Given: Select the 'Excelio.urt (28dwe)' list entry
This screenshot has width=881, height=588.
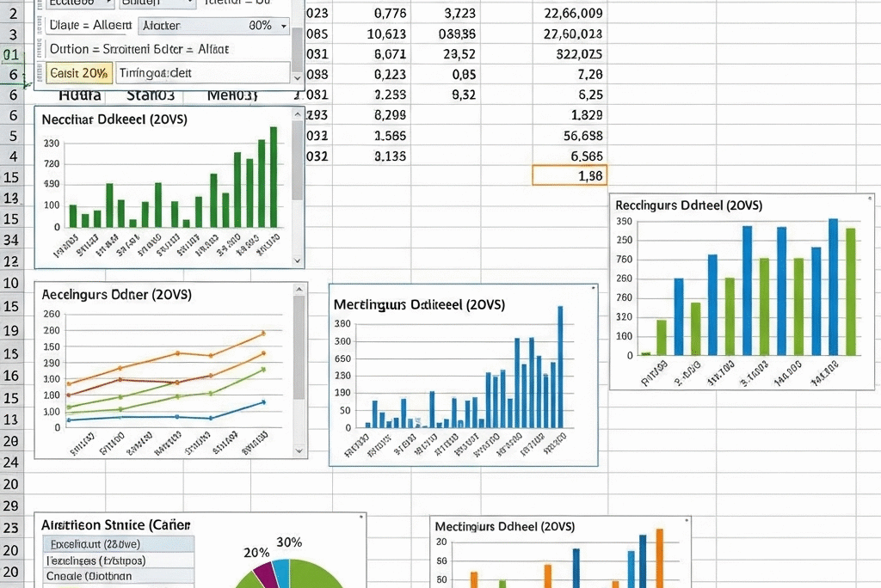Looking at the screenshot, I should pyautogui.click(x=119, y=544).
